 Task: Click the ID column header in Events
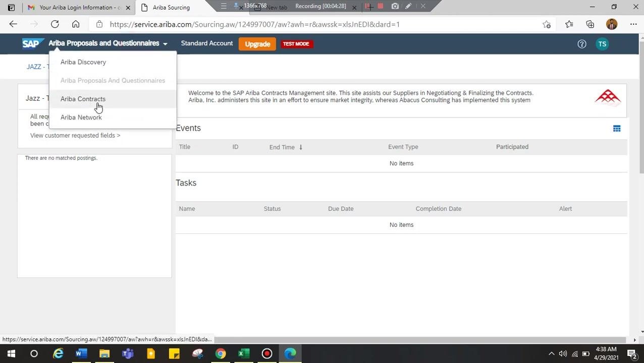(x=235, y=147)
